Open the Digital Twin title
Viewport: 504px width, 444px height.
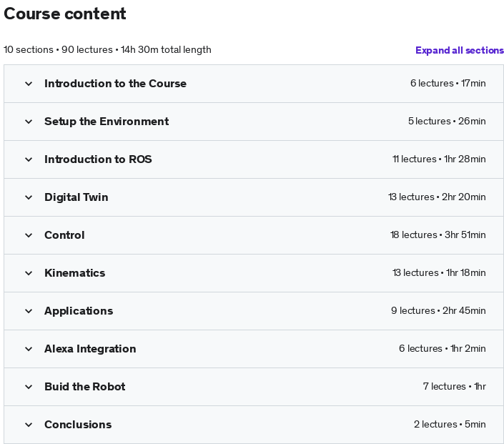[x=76, y=197]
